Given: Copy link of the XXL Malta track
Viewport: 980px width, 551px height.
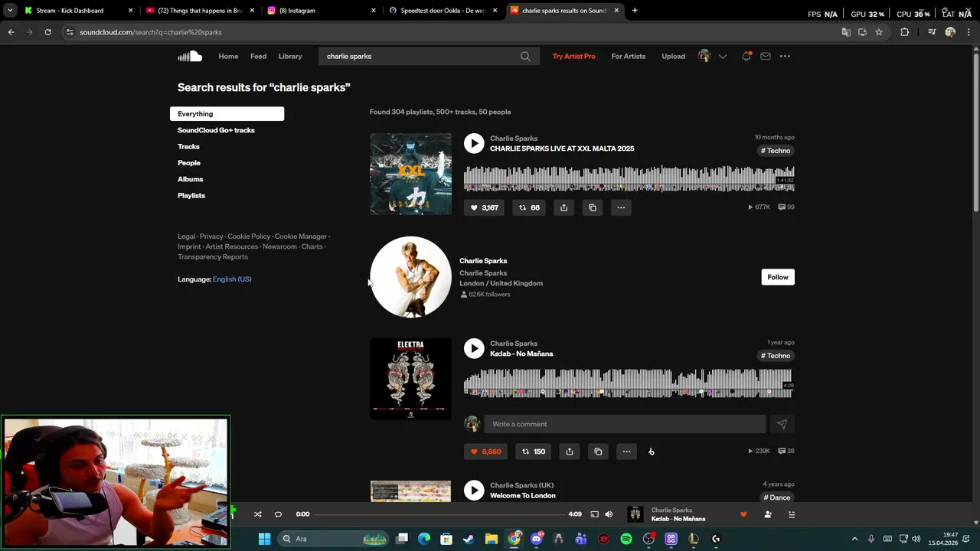Looking at the screenshot, I should pos(593,207).
